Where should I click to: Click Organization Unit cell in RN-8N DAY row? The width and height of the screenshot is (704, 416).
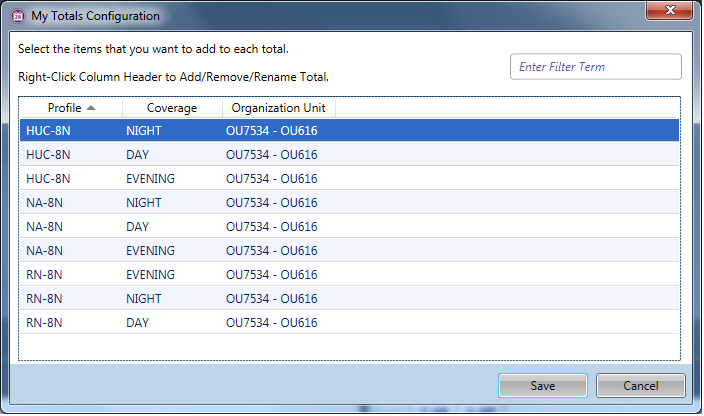(272, 323)
